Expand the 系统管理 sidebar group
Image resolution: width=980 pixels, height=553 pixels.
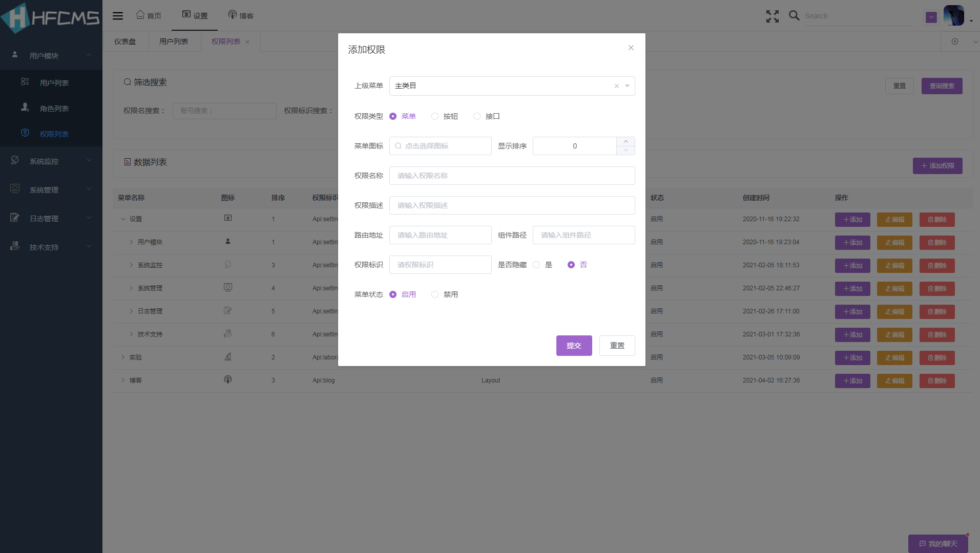[x=51, y=189]
